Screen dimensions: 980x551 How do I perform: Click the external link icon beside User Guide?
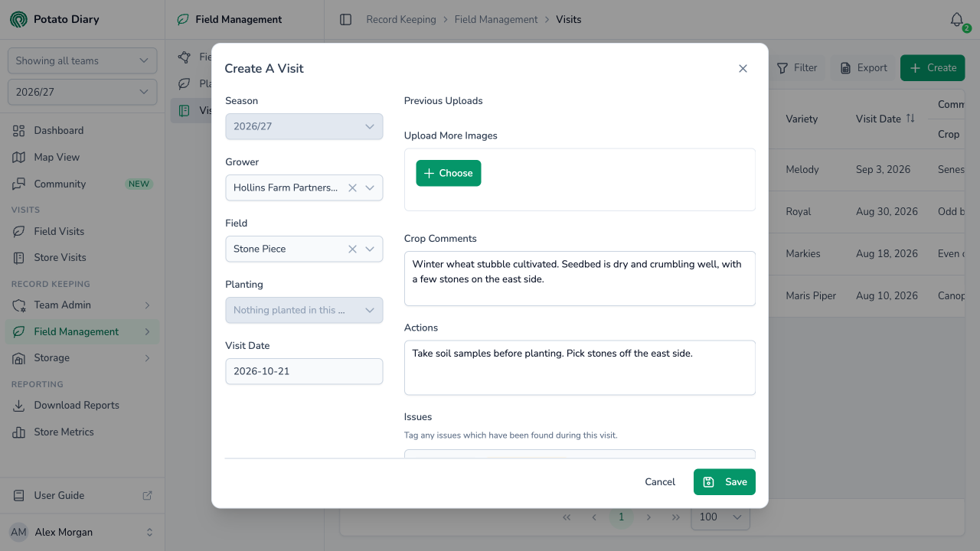point(148,495)
